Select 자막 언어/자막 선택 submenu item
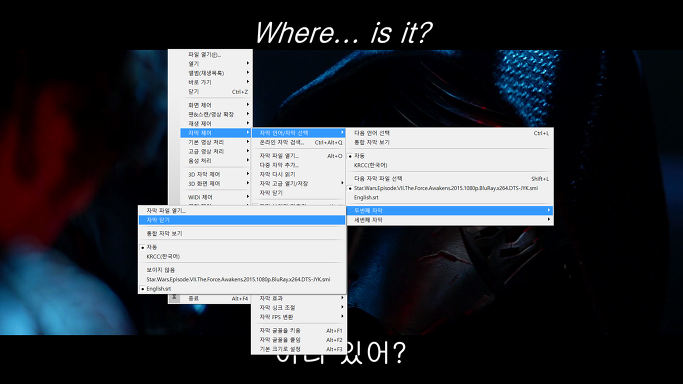The image size is (683, 384). tap(299, 133)
